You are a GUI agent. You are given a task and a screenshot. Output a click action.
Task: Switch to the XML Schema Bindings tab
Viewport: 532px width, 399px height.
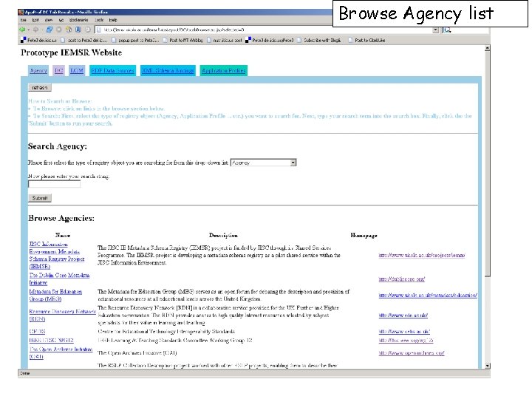(x=168, y=71)
